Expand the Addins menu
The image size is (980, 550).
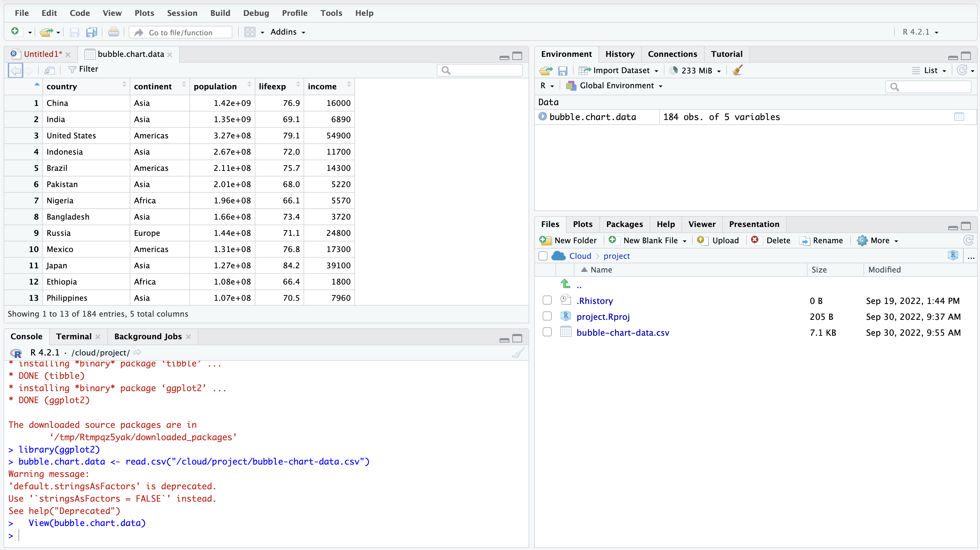pyautogui.click(x=287, y=32)
